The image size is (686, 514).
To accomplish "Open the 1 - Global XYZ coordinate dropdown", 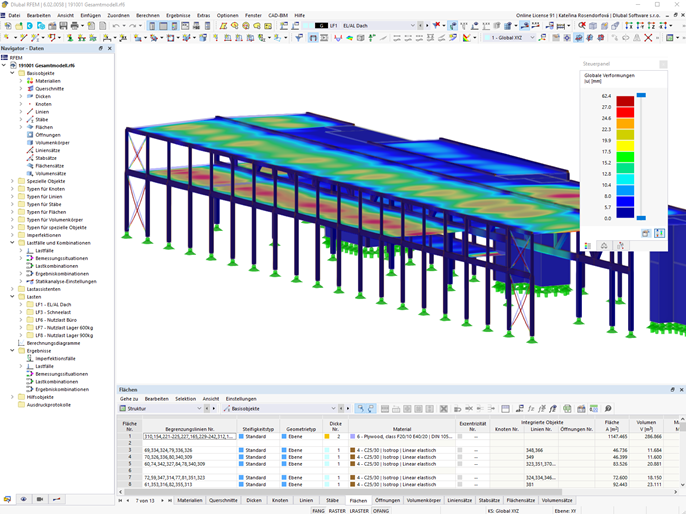I will pyautogui.click(x=532, y=38).
